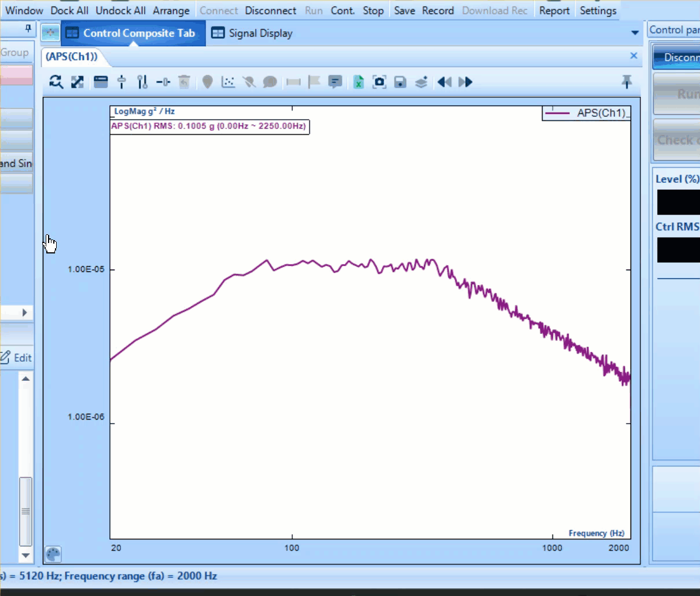Save the signal with the disk icon
This screenshot has width=700, height=596.
400,82
